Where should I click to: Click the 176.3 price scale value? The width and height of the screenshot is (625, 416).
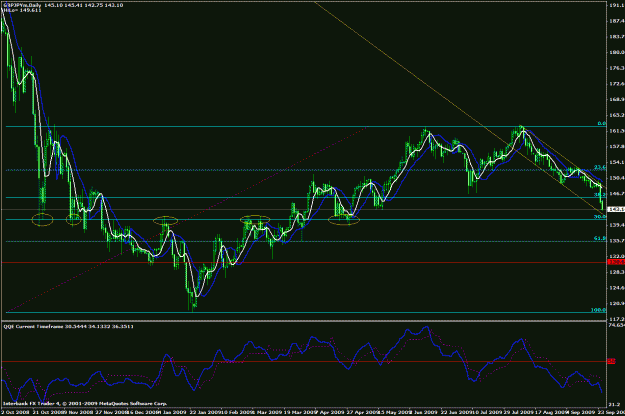[x=617, y=68]
